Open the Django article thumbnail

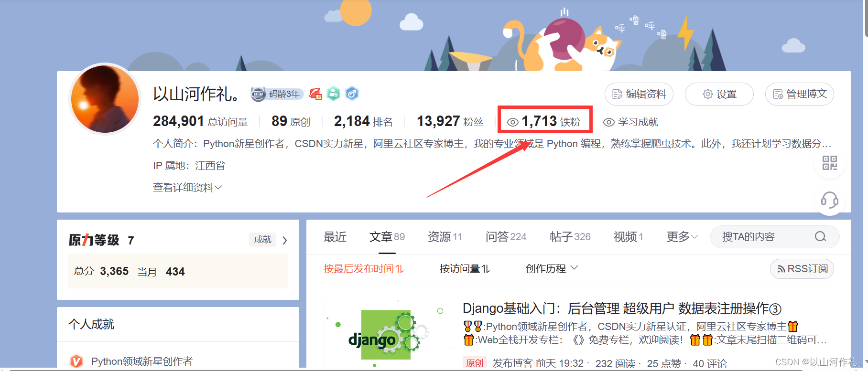coord(388,334)
